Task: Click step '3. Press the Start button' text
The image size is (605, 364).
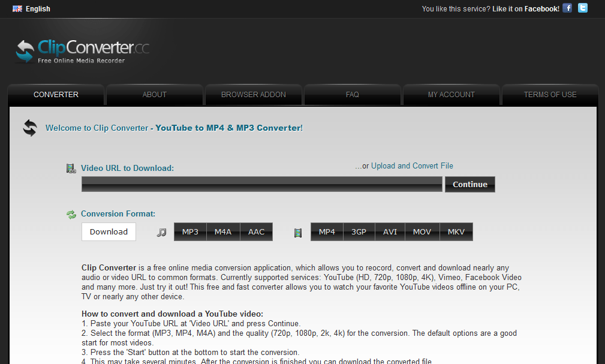Action: (x=190, y=353)
